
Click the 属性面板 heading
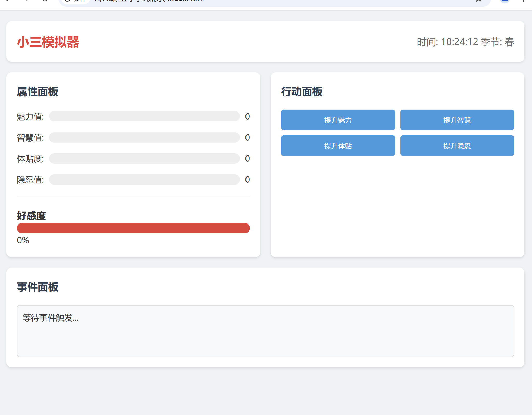pyautogui.click(x=38, y=92)
